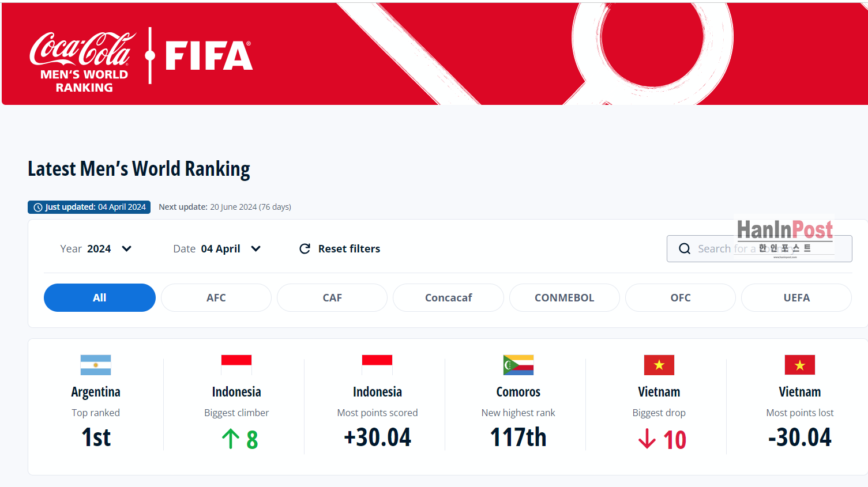Screen dimensions: 868x487
Task: Filter rankings by AFC
Action: pos(216,297)
